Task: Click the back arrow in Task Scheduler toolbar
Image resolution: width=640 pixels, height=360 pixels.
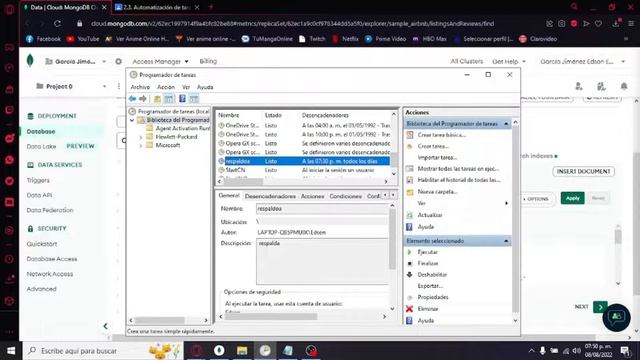Action: [132, 99]
